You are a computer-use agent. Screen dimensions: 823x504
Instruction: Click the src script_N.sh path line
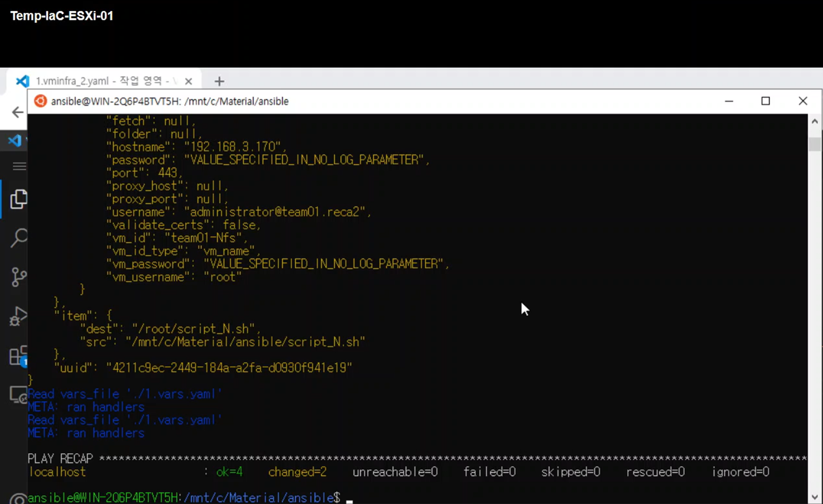click(223, 342)
